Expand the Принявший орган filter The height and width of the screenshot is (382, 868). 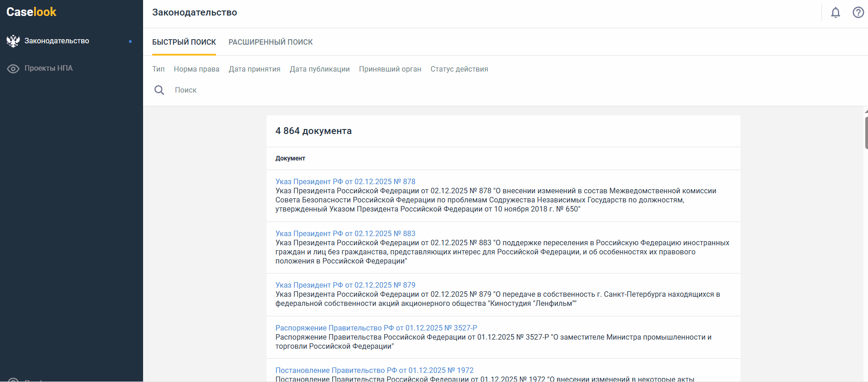[390, 69]
